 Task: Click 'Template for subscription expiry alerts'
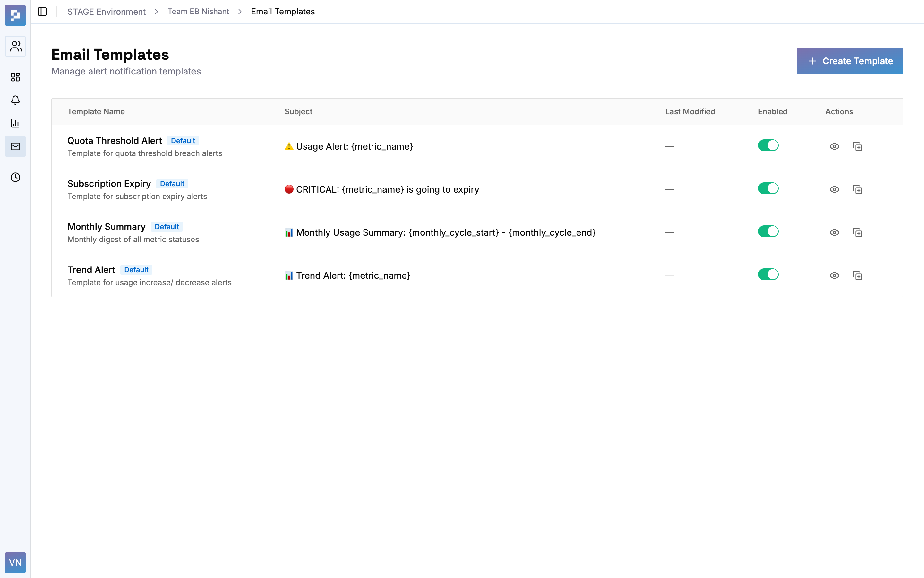click(x=137, y=197)
